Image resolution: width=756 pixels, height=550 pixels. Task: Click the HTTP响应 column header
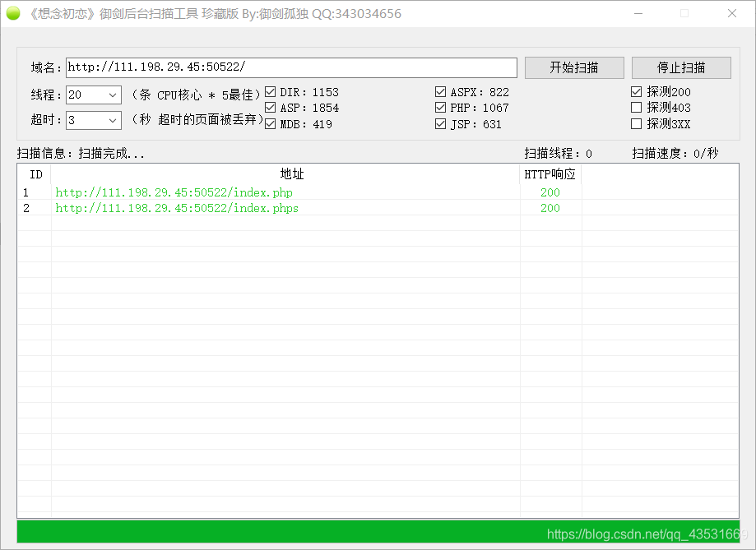(x=550, y=174)
